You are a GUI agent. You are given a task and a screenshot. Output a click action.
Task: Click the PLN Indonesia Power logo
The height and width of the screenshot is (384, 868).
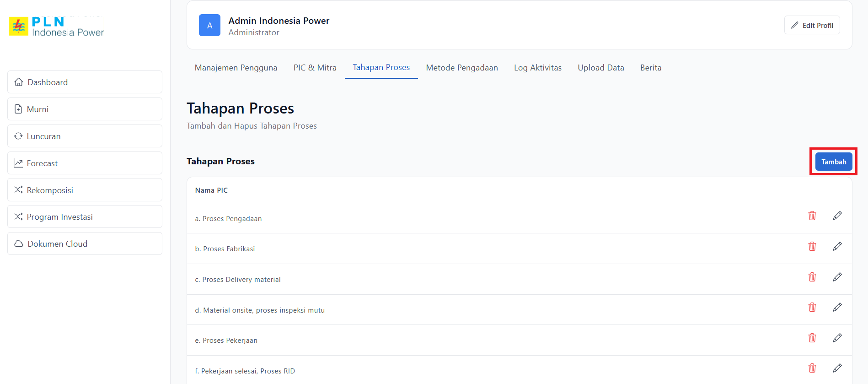coord(57,27)
